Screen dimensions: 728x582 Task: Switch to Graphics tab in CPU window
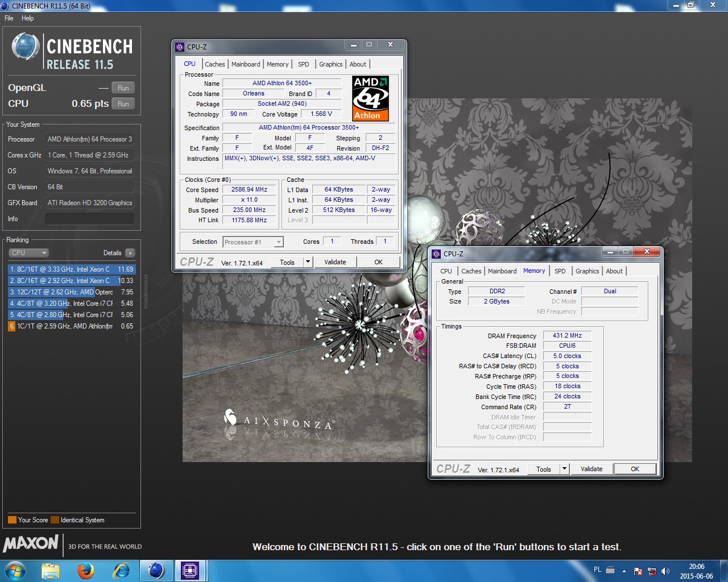tap(331, 64)
